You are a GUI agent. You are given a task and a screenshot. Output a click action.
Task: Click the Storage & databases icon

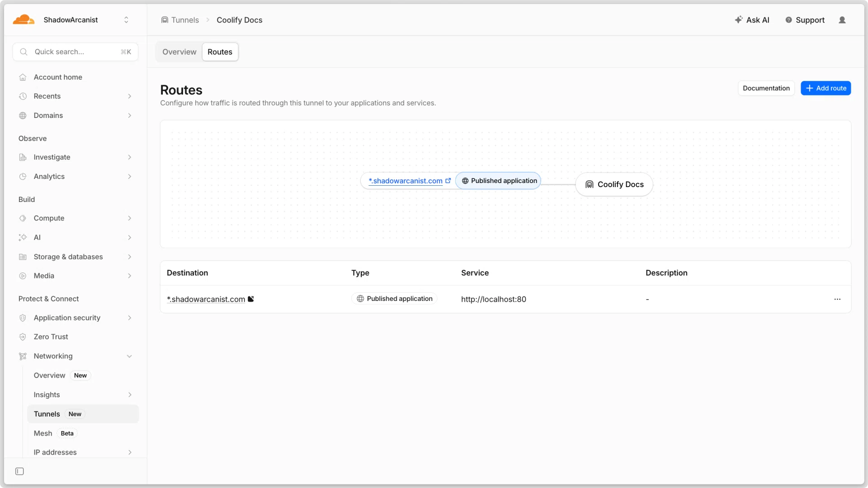pyautogui.click(x=23, y=257)
